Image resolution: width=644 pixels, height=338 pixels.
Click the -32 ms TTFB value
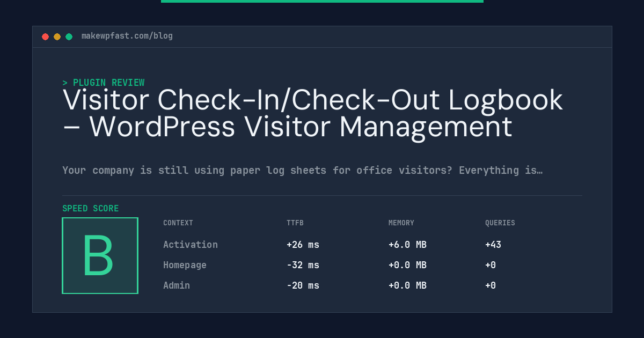click(x=303, y=265)
